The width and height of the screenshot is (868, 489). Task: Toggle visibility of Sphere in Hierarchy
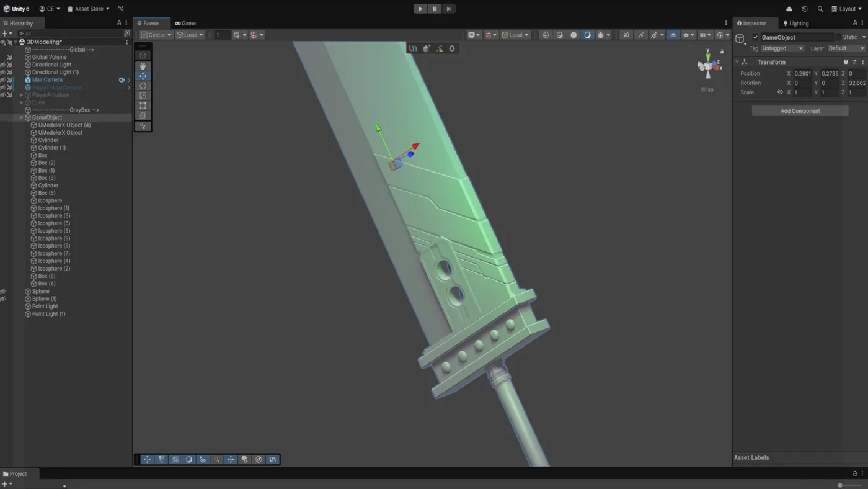[3, 291]
